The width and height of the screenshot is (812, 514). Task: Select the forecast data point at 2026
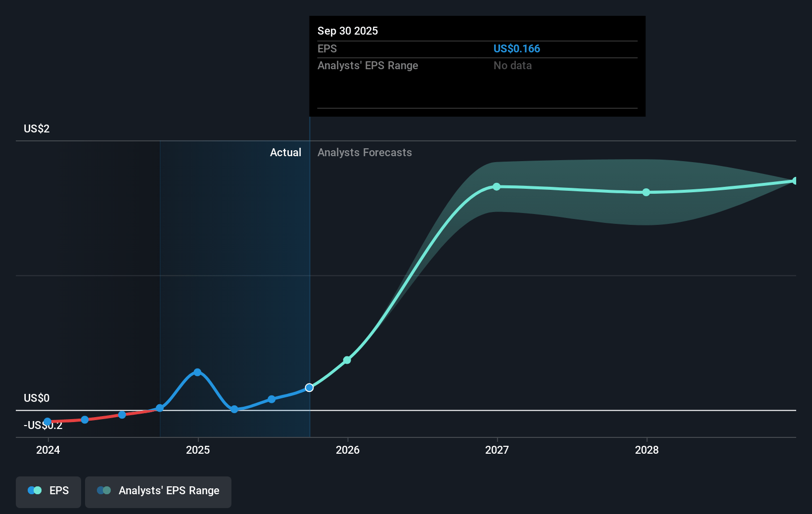tap(347, 360)
